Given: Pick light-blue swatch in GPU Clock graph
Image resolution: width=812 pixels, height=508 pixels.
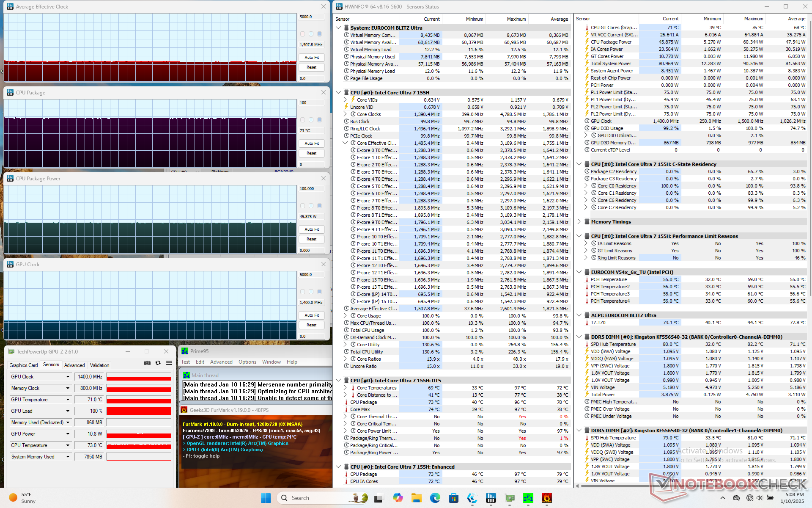Looking at the screenshot, I should coord(311,292).
